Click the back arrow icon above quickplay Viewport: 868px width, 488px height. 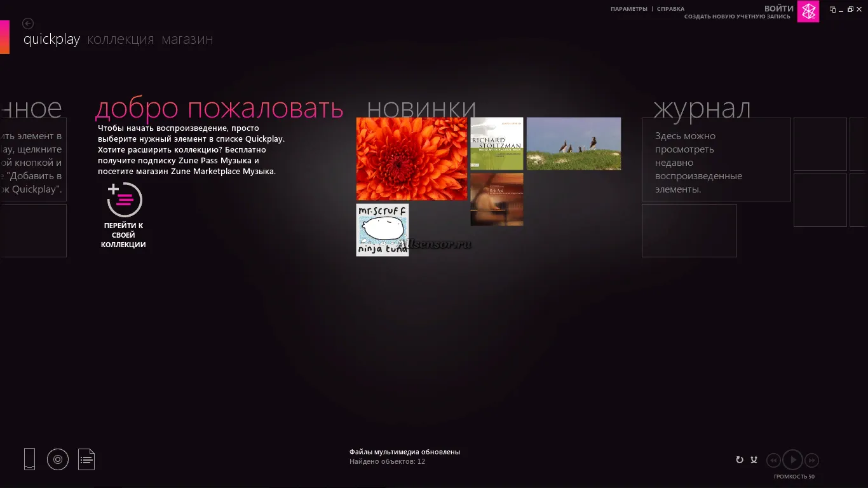pos(28,24)
